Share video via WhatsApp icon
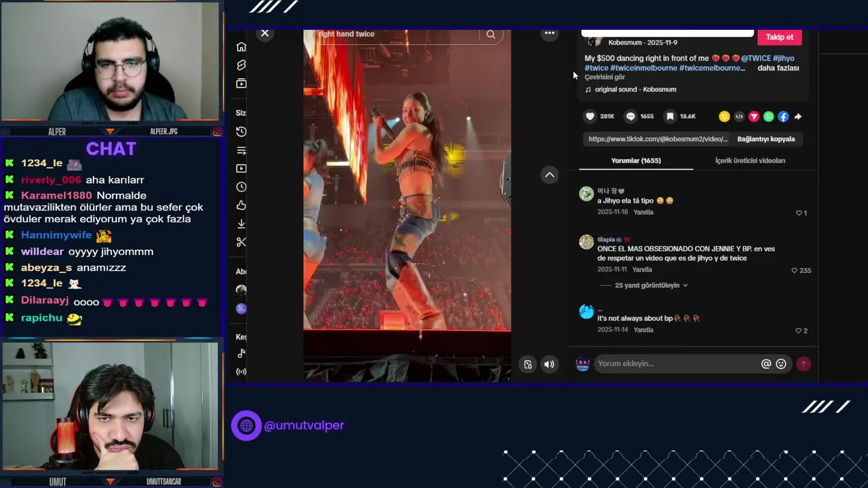 768,117
